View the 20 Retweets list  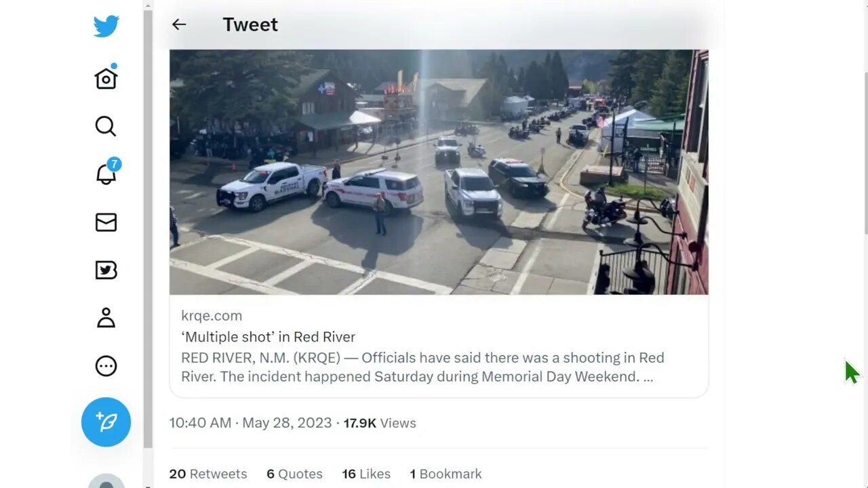click(x=208, y=474)
